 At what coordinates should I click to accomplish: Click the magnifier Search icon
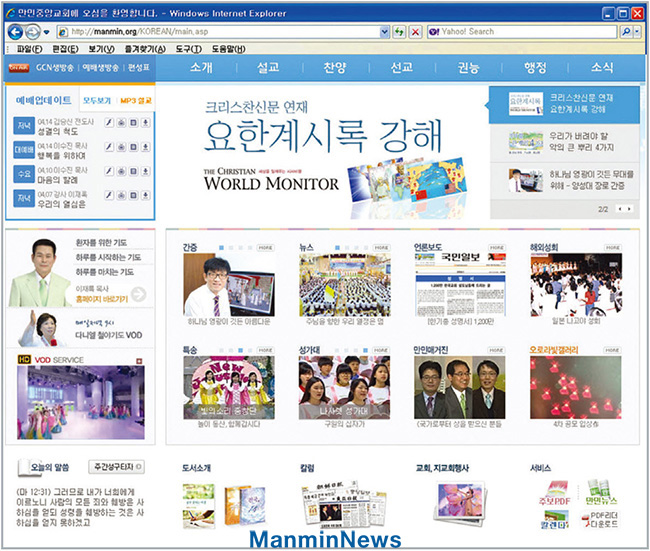click(x=626, y=32)
